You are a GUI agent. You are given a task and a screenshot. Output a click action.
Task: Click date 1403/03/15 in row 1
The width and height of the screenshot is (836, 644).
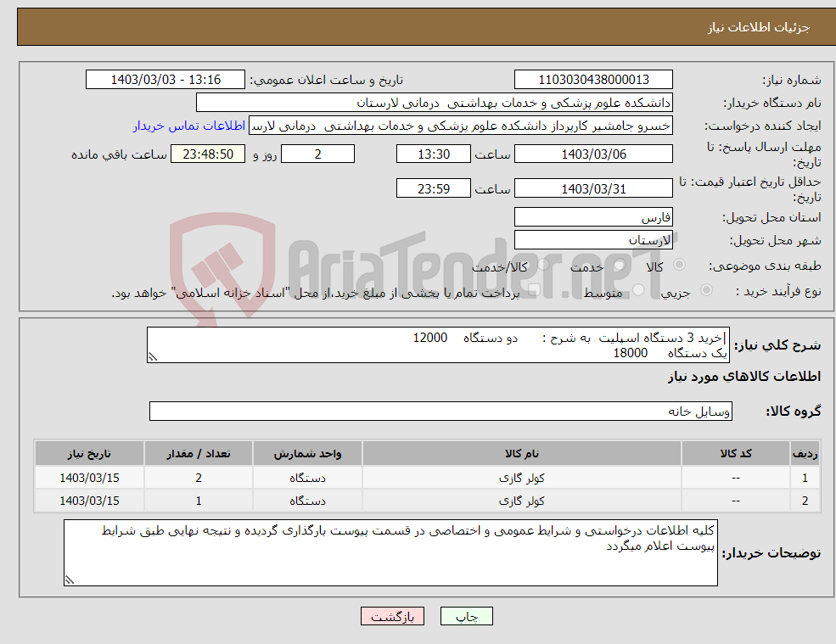90,479
